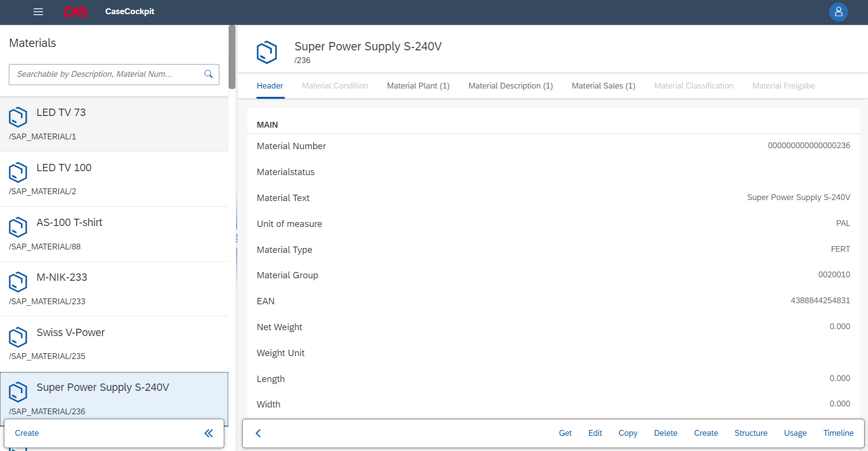
Task: Click the AS-100 T-shirt material icon
Action: click(18, 227)
